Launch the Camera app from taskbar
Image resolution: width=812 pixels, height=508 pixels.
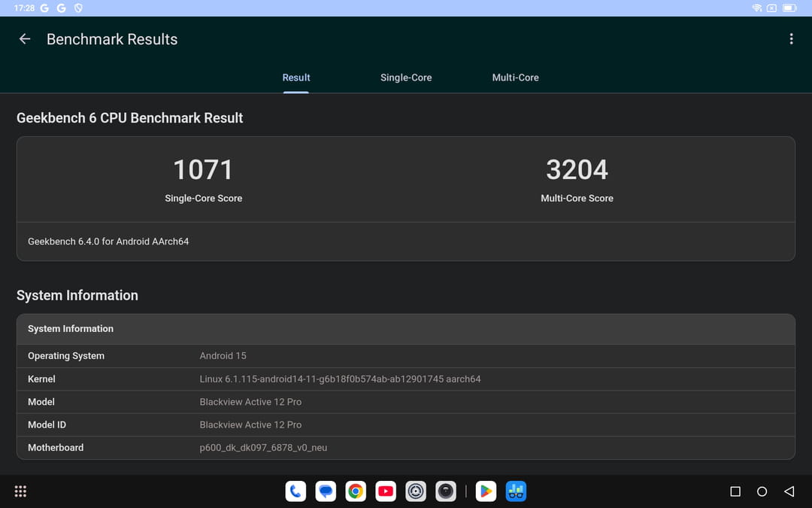(x=446, y=491)
